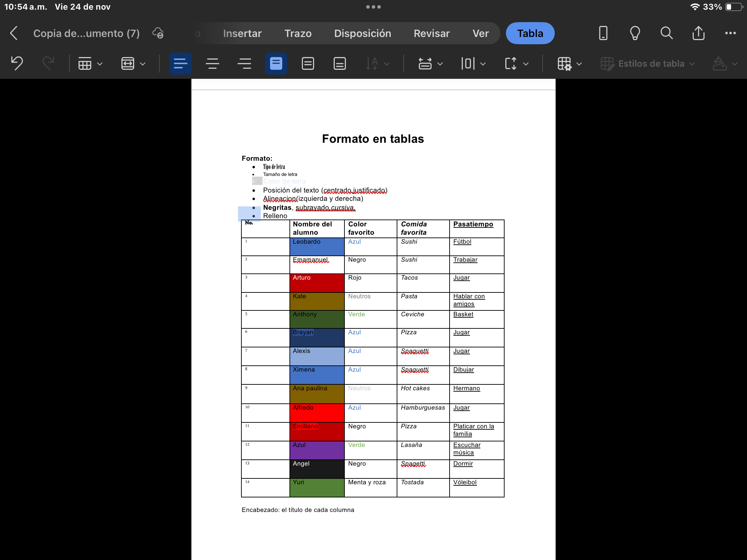Toggle align cell content top button
The image size is (747, 560).
276,64
